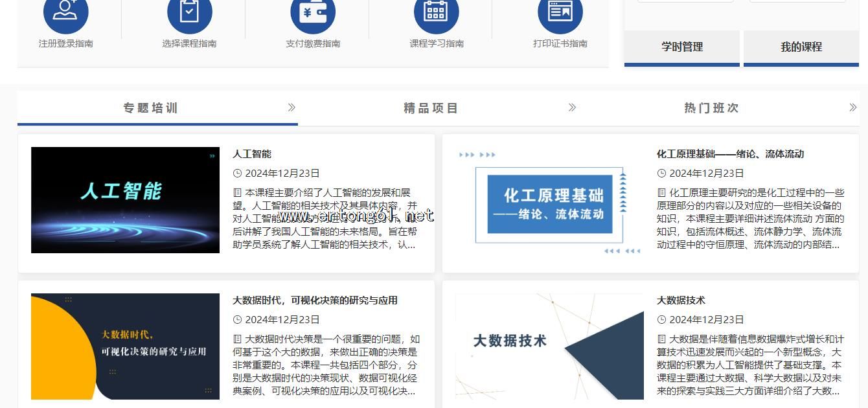Select the 专题培训 tab
Viewport: 868px width, 408px height.
pyautogui.click(x=150, y=108)
